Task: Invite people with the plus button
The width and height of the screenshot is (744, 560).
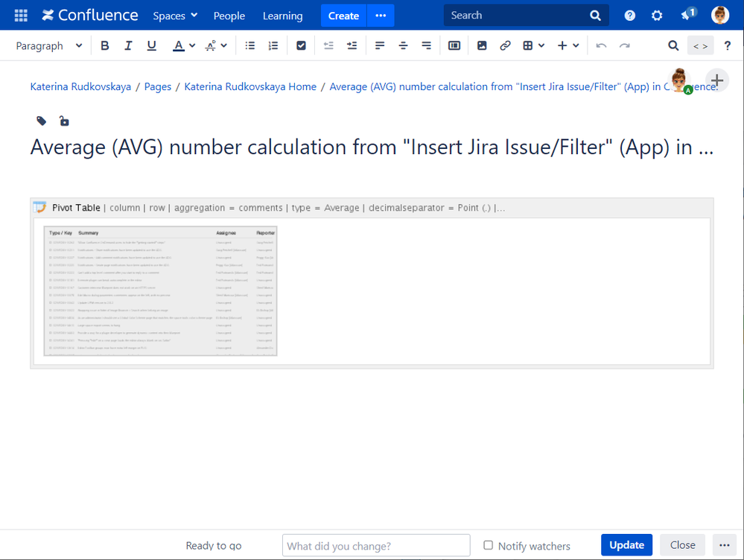Action: 717,80
